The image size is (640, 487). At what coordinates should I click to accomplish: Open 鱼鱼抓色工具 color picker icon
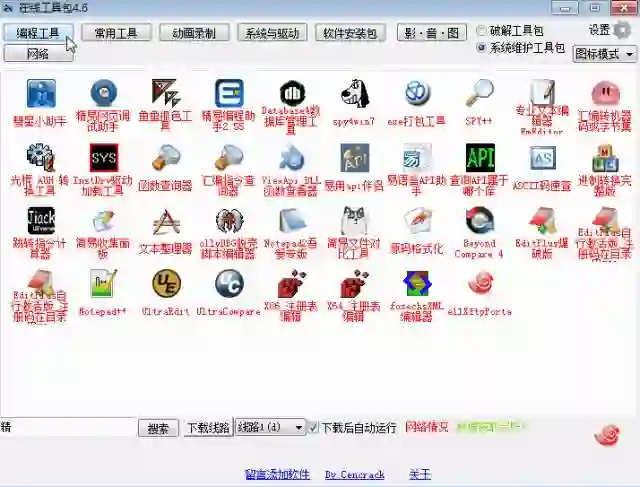pyautogui.click(x=165, y=93)
